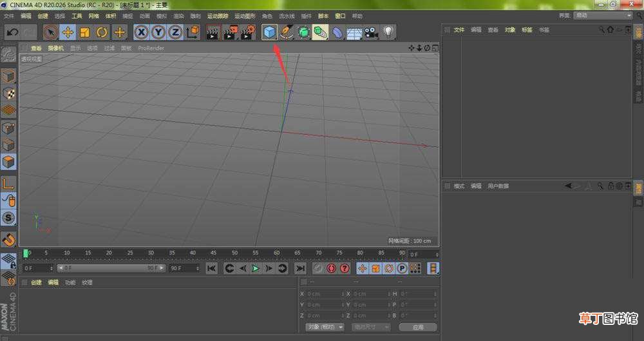This screenshot has width=644, height=341.
Task: Add a Cube primitive object
Action: coord(269,32)
